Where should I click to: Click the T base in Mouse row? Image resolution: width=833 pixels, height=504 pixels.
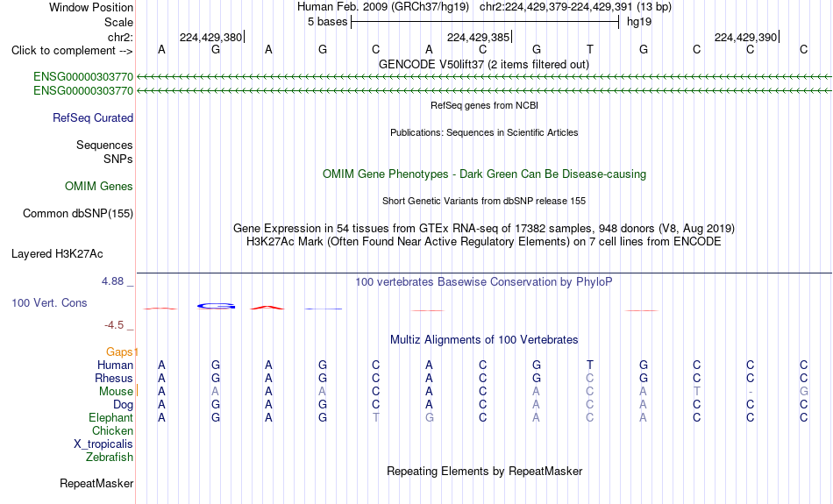696,392
